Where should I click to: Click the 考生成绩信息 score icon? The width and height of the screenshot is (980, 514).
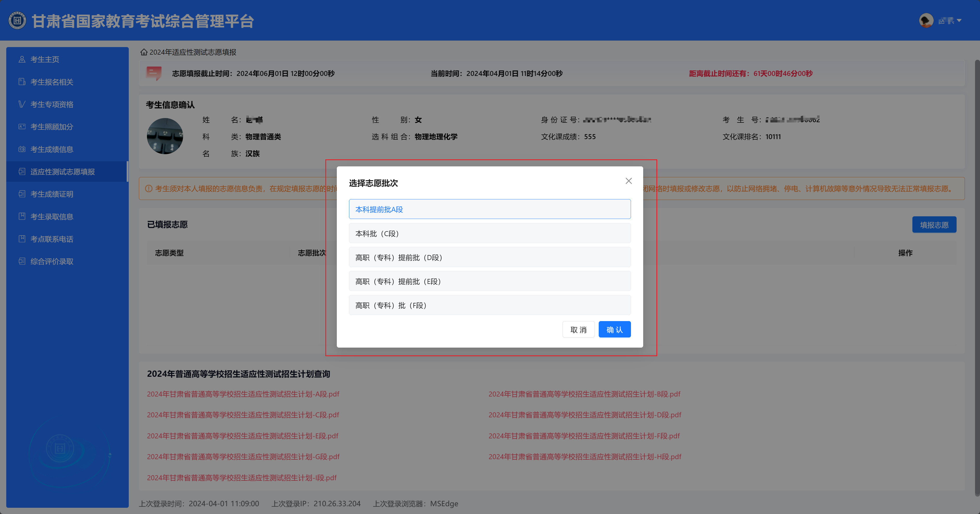click(x=22, y=149)
